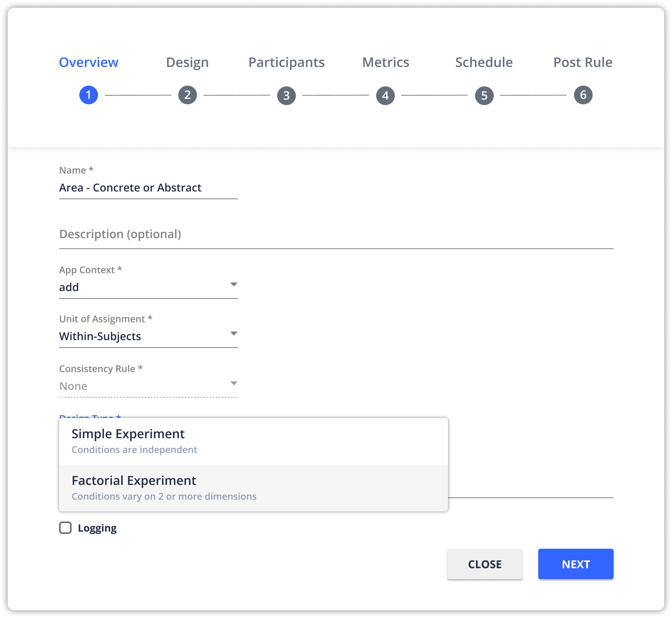Image resolution: width=672 pixels, height=618 pixels.
Task: Click the step 4 Metrics circle
Action: pos(385,95)
